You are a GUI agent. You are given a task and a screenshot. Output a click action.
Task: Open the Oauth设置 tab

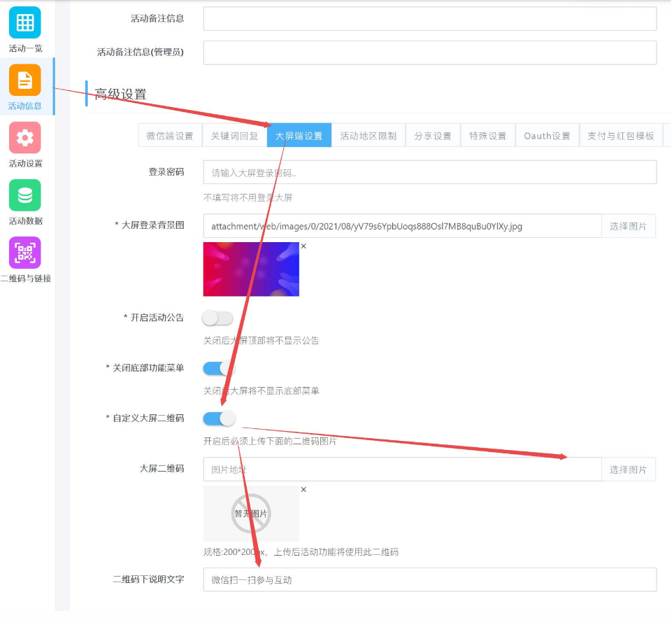548,136
